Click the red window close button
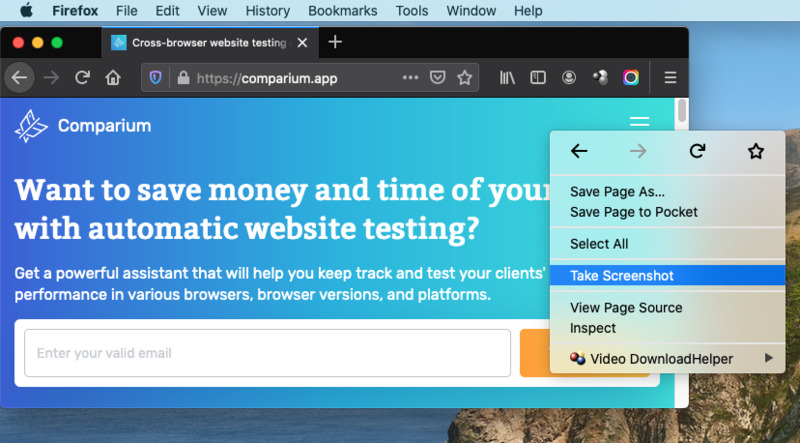Viewport: 800px width, 443px height. (18, 42)
